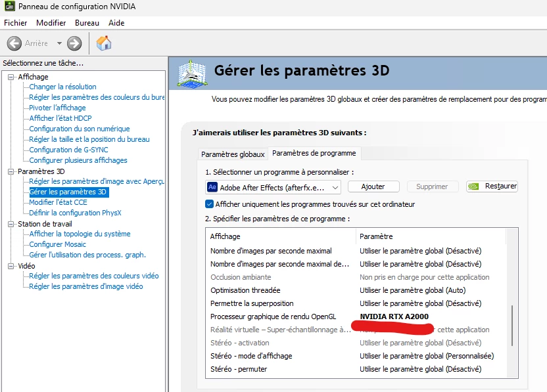The height and width of the screenshot is (392, 547).
Task: Select the Optimisation threadée setting row
Action: tap(356, 290)
